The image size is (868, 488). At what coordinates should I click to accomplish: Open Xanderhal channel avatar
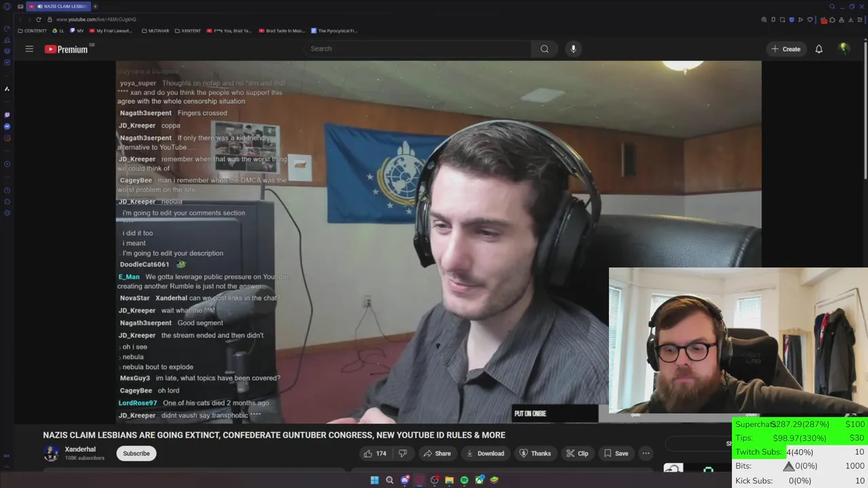[51, 453]
